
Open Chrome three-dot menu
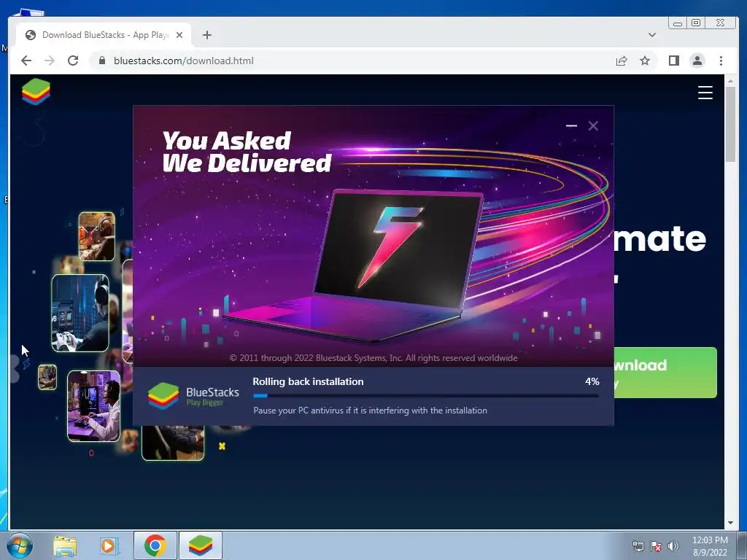pos(721,61)
